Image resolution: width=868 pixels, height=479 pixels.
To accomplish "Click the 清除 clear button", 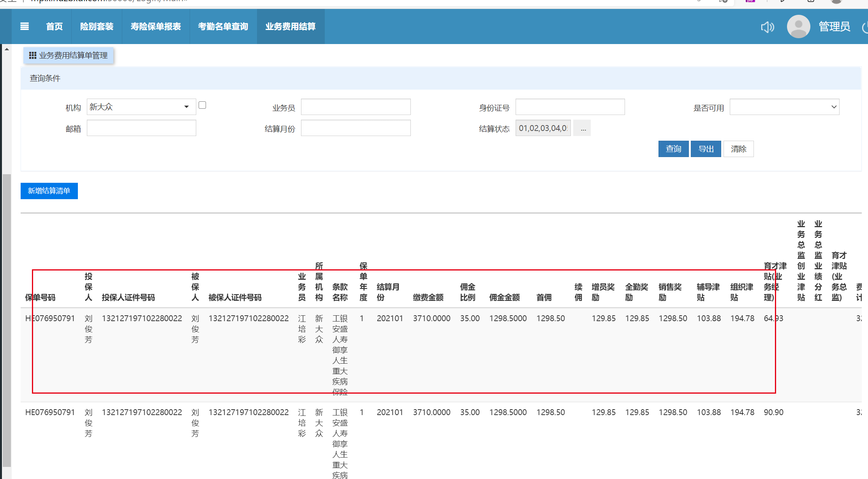I will pyautogui.click(x=738, y=149).
